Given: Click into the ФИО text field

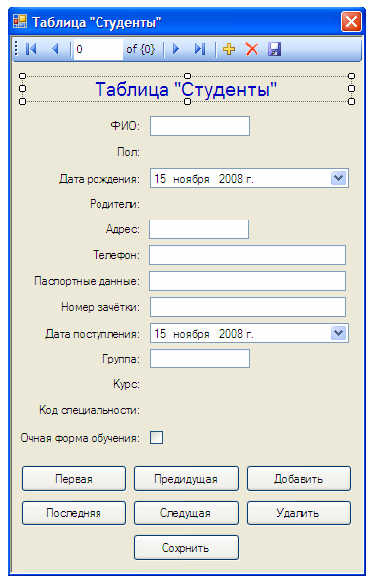Looking at the screenshot, I should point(200,126).
